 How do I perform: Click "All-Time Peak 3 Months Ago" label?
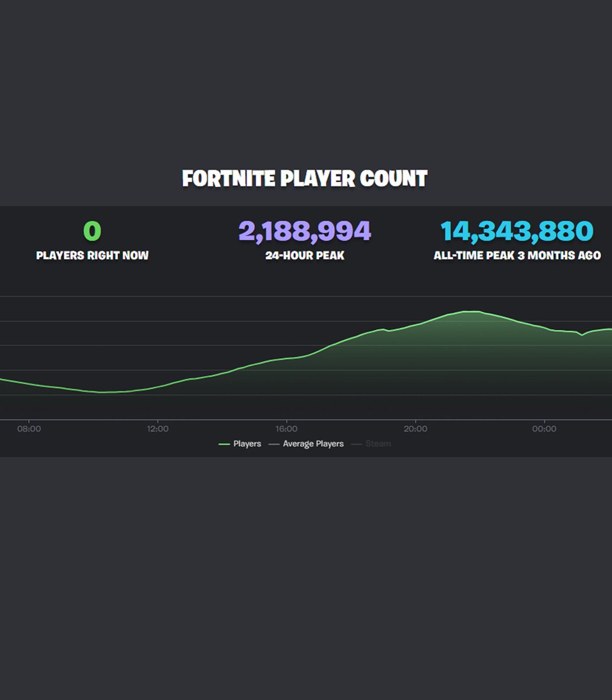(x=517, y=256)
